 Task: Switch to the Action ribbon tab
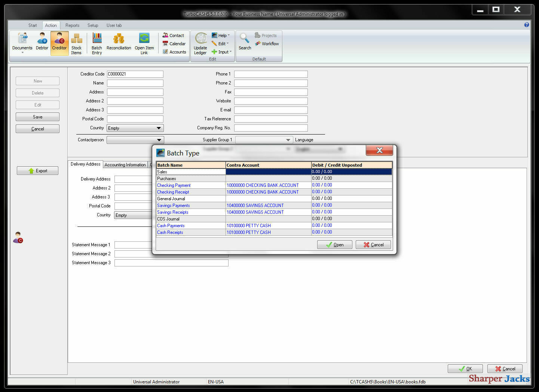point(51,25)
